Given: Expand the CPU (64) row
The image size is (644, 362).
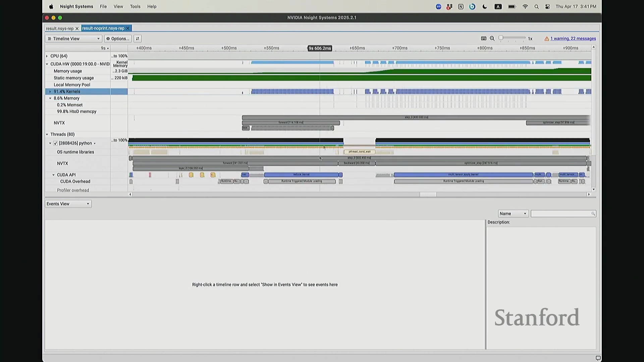Looking at the screenshot, I should (x=47, y=56).
